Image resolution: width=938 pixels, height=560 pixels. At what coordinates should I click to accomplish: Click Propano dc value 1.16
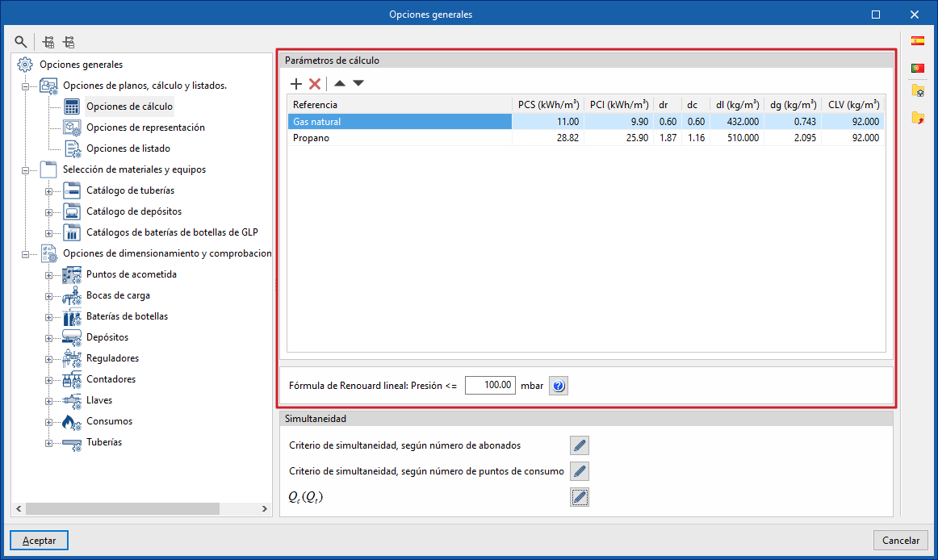click(x=696, y=138)
